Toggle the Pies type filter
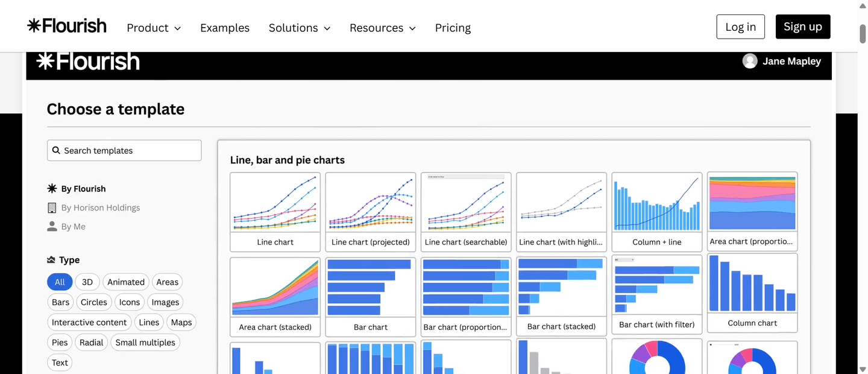This screenshot has width=868, height=374. click(x=60, y=343)
